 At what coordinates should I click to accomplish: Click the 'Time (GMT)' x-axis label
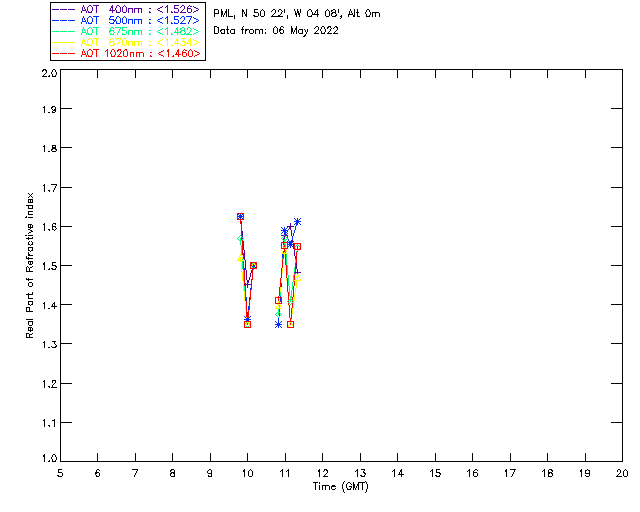point(340,485)
